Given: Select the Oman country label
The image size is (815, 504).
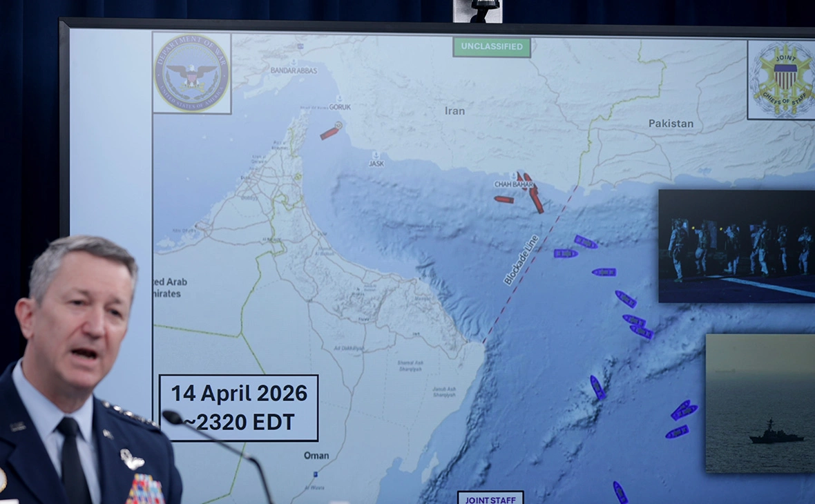Looking at the screenshot, I should [316, 456].
